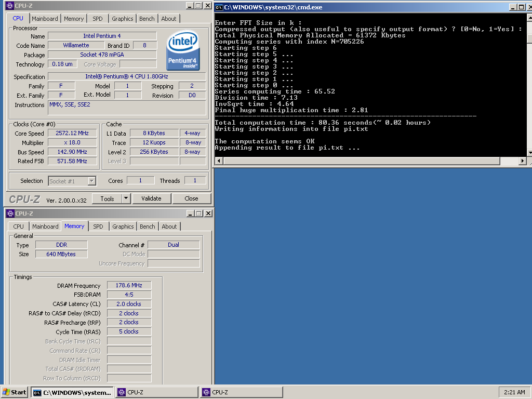Image resolution: width=532 pixels, height=399 pixels.
Task: Open SPD tab in the lower CPU-Z window
Action: [98, 227]
